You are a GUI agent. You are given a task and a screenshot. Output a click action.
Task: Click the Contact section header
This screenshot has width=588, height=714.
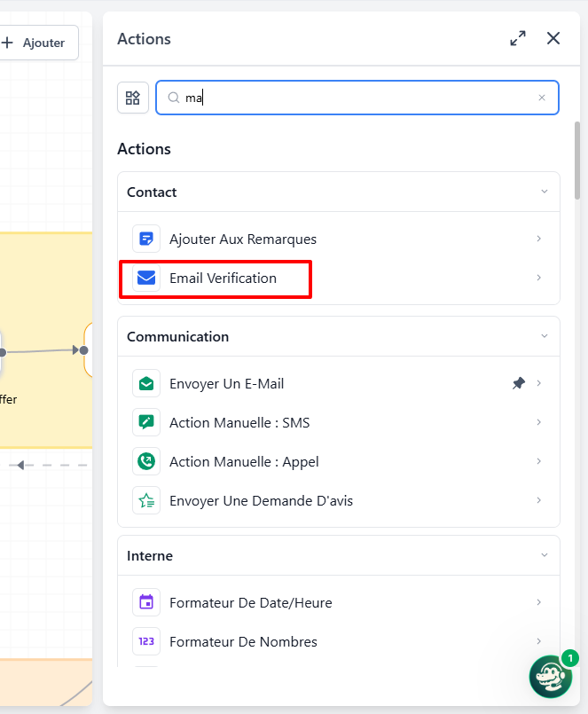(339, 192)
